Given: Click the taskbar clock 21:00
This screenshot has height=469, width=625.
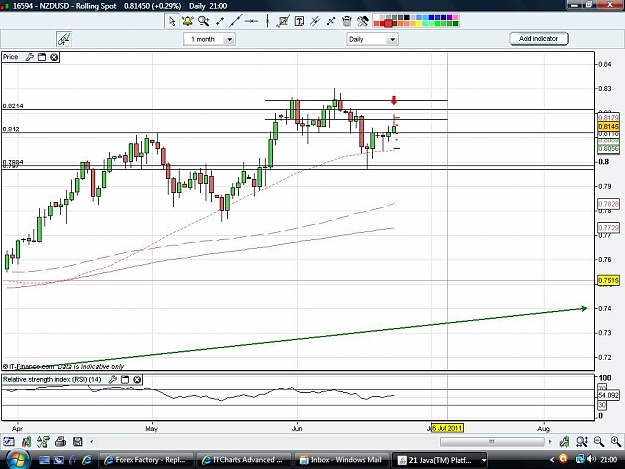Looking at the screenshot, I should 609,460.
